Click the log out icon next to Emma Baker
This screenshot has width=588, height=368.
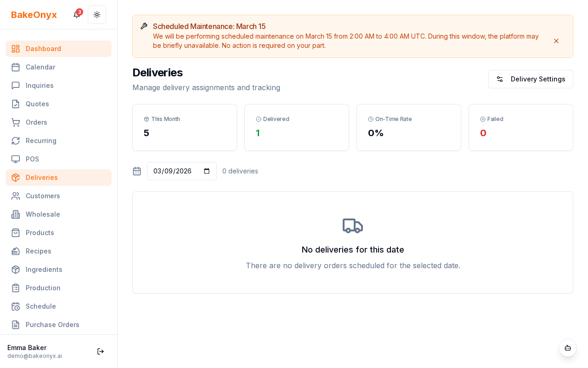point(101,351)
